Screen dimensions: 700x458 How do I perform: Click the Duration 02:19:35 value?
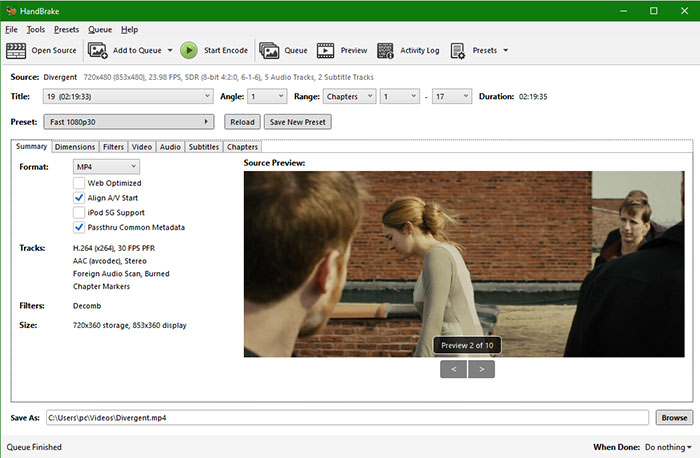click(533, 96)
